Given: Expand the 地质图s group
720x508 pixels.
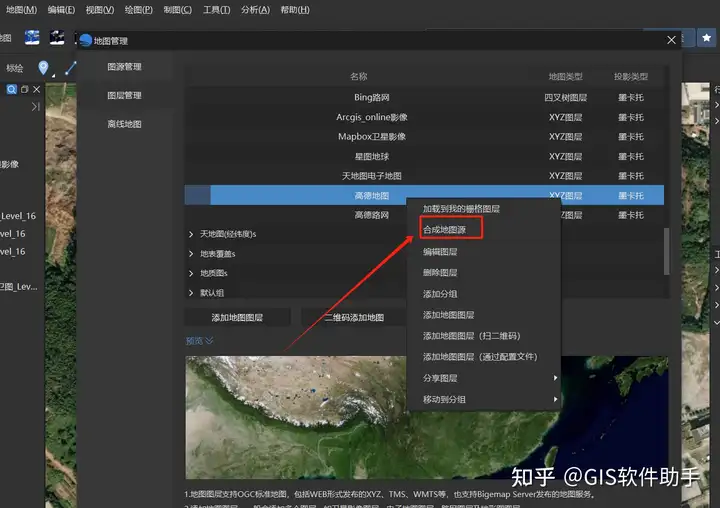Looking at the screenshot, I should (x=191, y=273).
